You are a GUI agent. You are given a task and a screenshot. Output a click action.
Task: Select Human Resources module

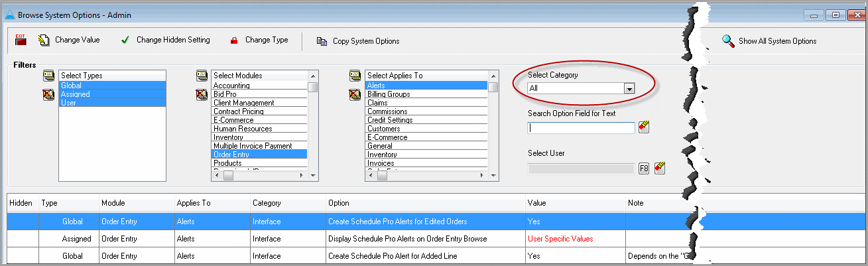point(259,129)
